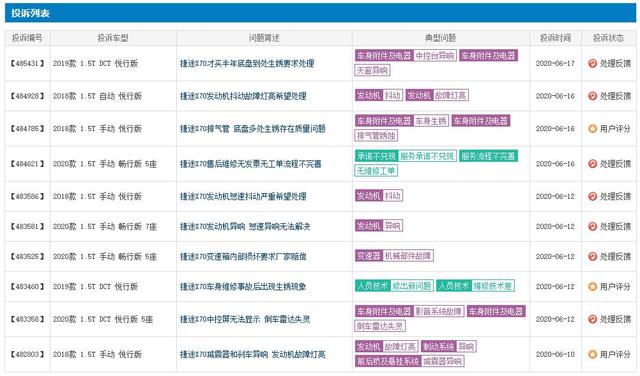The image size is (640, 376).
Task: Select the 投诉状态 column header
Action: 608,38
